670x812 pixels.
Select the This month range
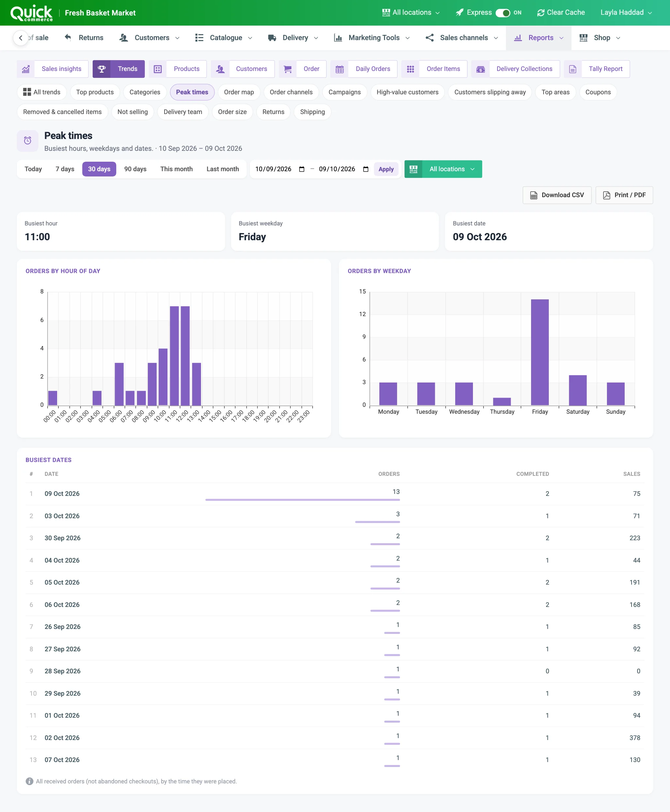pos(176,169)
